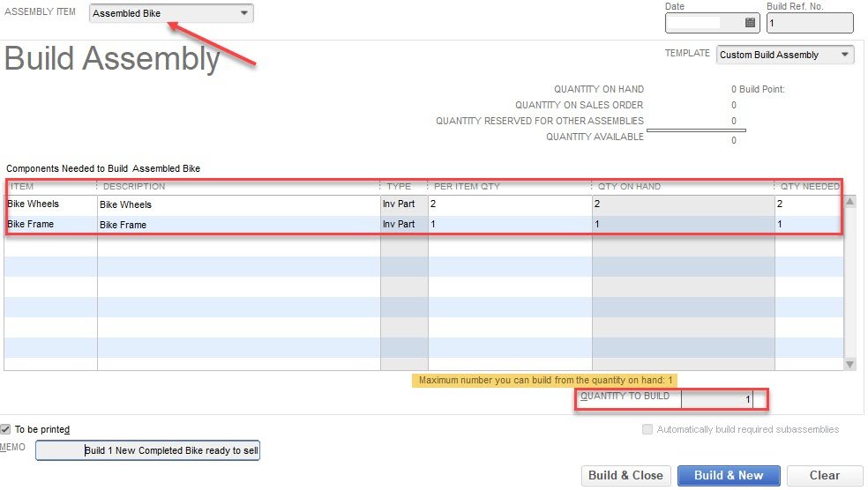Select the Bike Frame item cell
The image size is (868, 490).
50,225
